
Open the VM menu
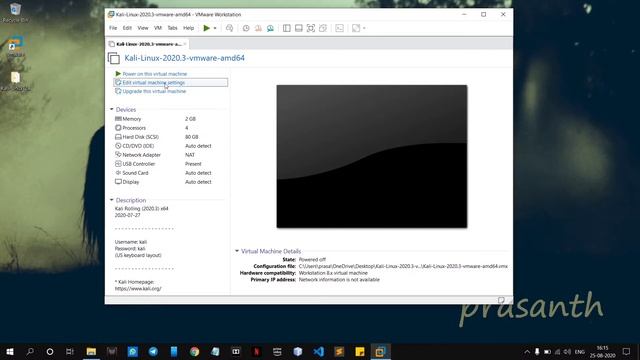pyautogui.click(x=158, y=28)
